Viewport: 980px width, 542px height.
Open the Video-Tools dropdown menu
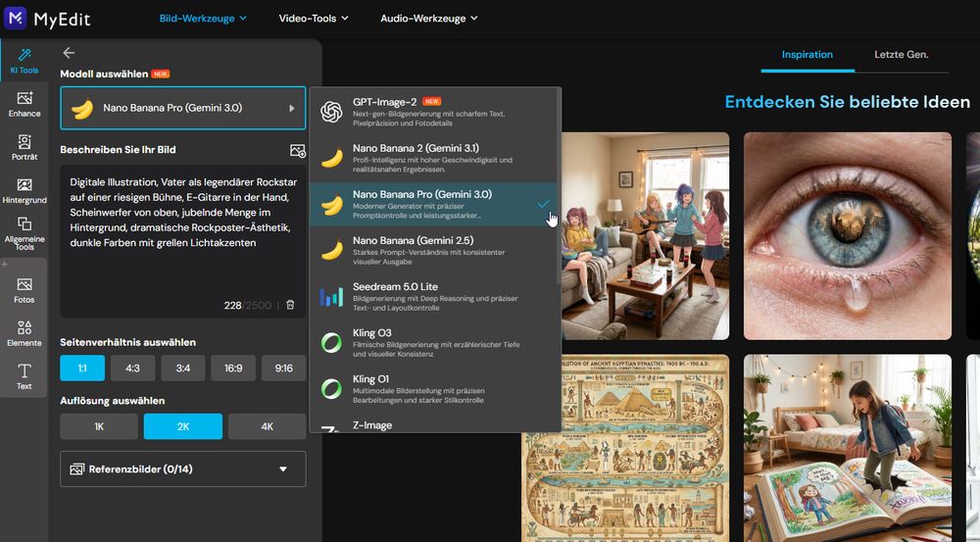(314, 18)
